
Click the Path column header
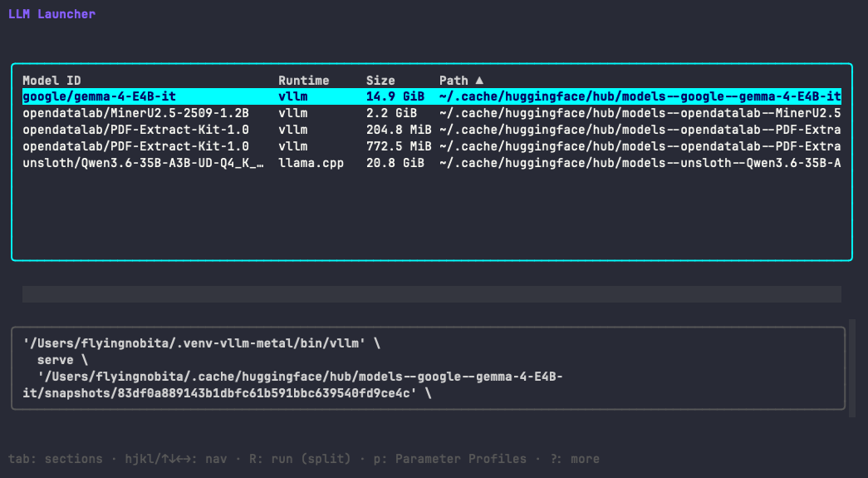[x=454, y=81]
